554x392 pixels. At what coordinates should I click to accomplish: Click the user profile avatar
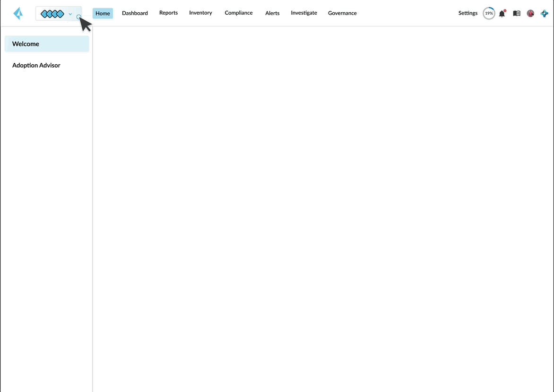530,13
